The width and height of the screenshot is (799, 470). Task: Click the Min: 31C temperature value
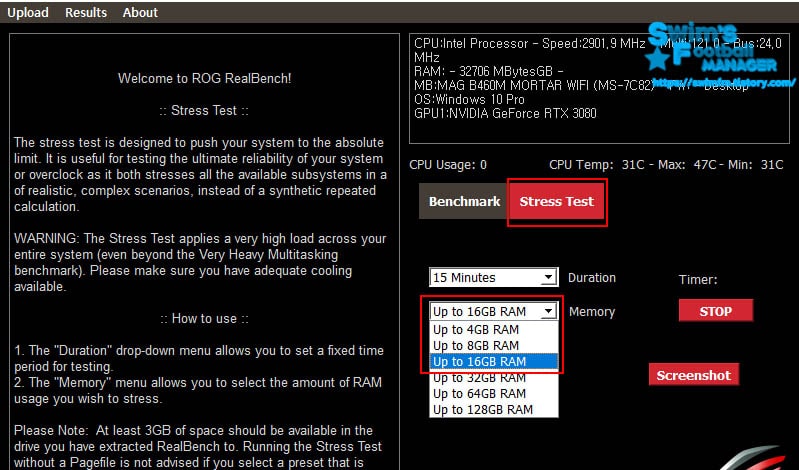point(755,165)
